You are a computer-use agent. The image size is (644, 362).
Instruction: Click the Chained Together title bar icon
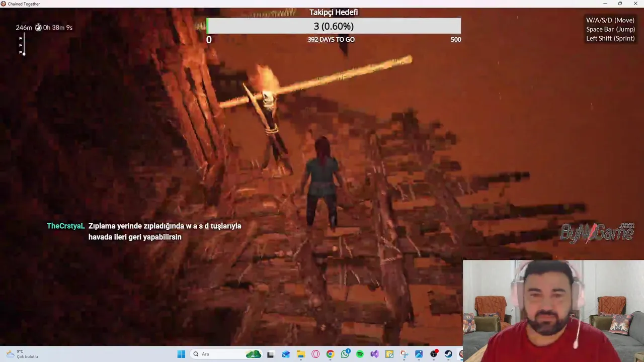tap(4, 4)
